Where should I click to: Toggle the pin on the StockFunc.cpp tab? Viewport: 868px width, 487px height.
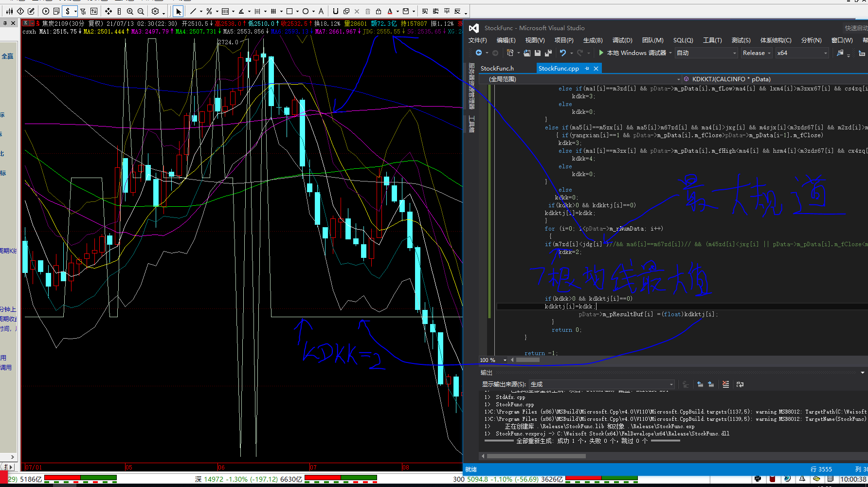(x=587, y=69)
